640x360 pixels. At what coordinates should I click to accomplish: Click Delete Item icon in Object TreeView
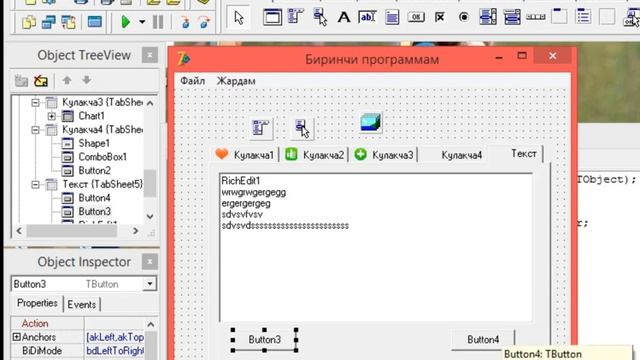click(x=41, y=80)
